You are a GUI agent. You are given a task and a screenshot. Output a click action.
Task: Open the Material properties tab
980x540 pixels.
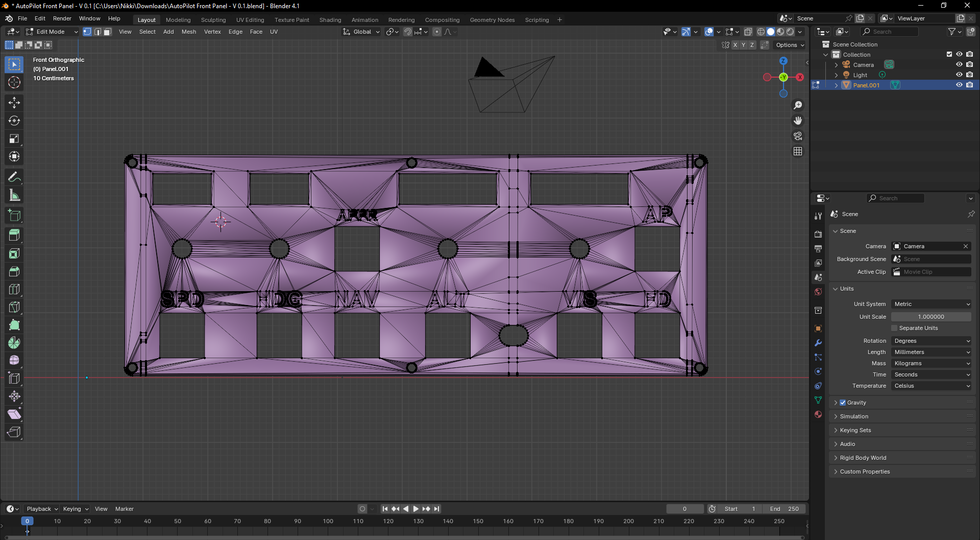[x=818, y=414]
